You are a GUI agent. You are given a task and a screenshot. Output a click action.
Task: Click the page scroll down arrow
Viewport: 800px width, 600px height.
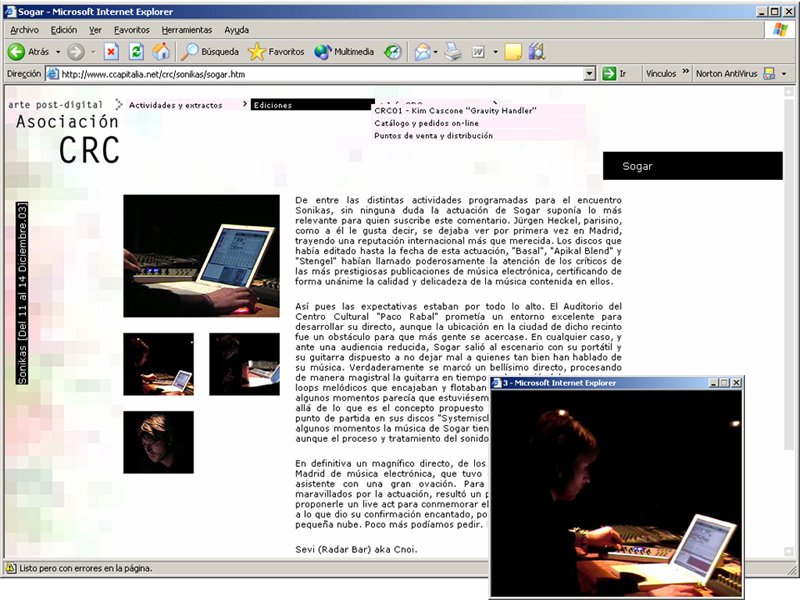789,552
